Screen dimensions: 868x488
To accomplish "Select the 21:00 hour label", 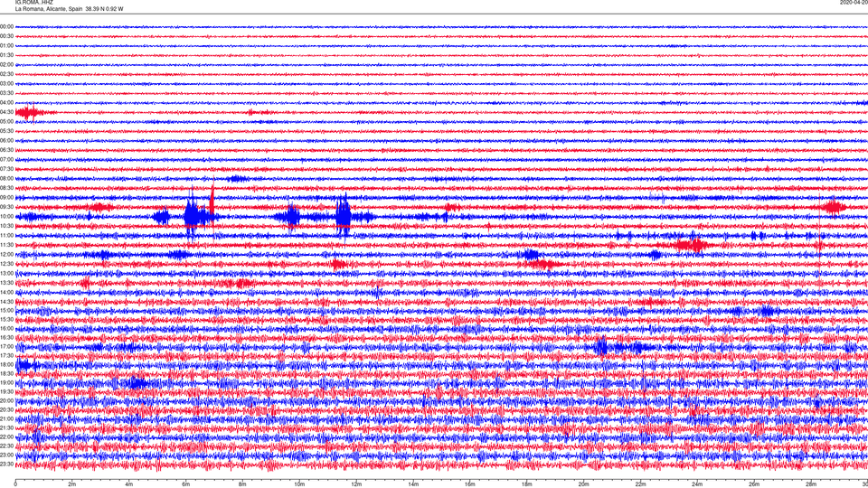I will 6,418.
